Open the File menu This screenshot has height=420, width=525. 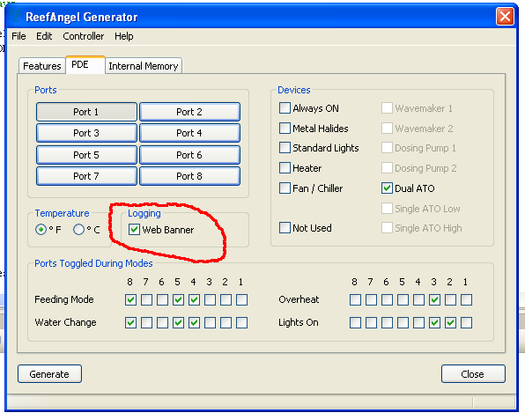(18, 36)
